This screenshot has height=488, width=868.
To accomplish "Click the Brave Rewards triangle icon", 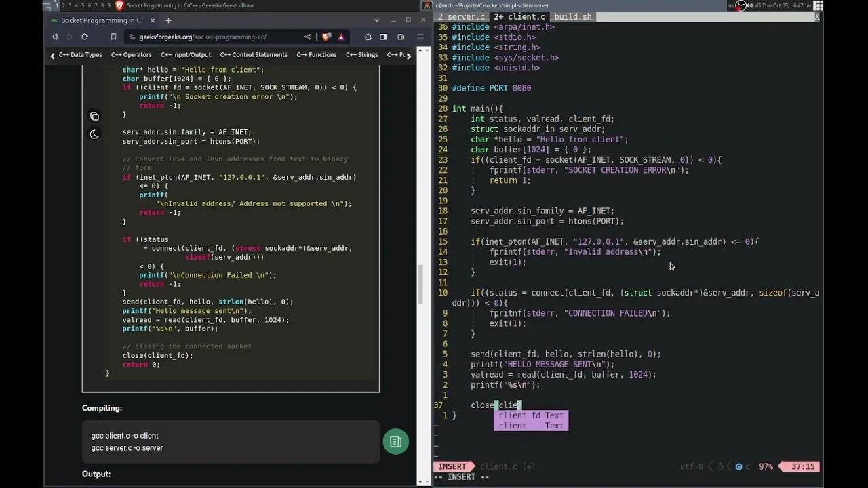I will pos(341,37).
